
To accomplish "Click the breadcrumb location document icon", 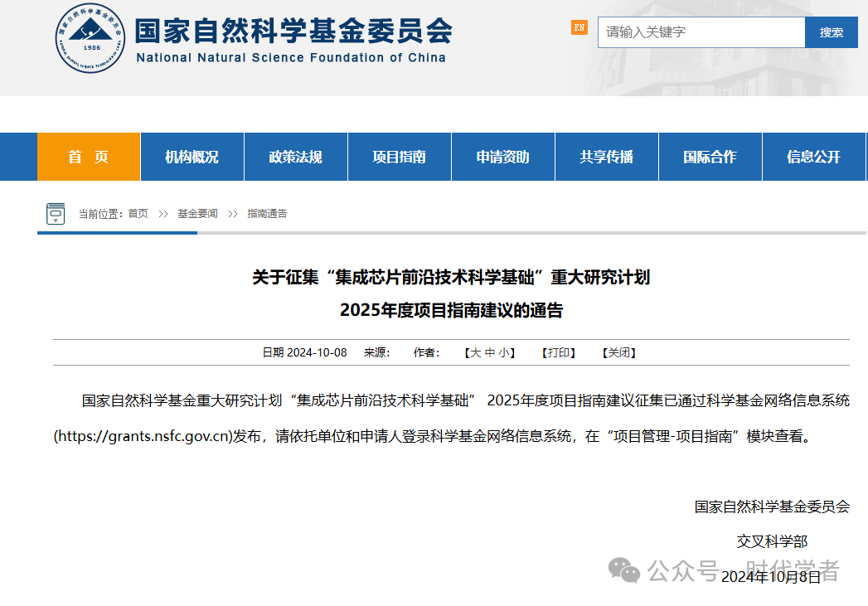I will pyautogui.click(x=56, y=214).
